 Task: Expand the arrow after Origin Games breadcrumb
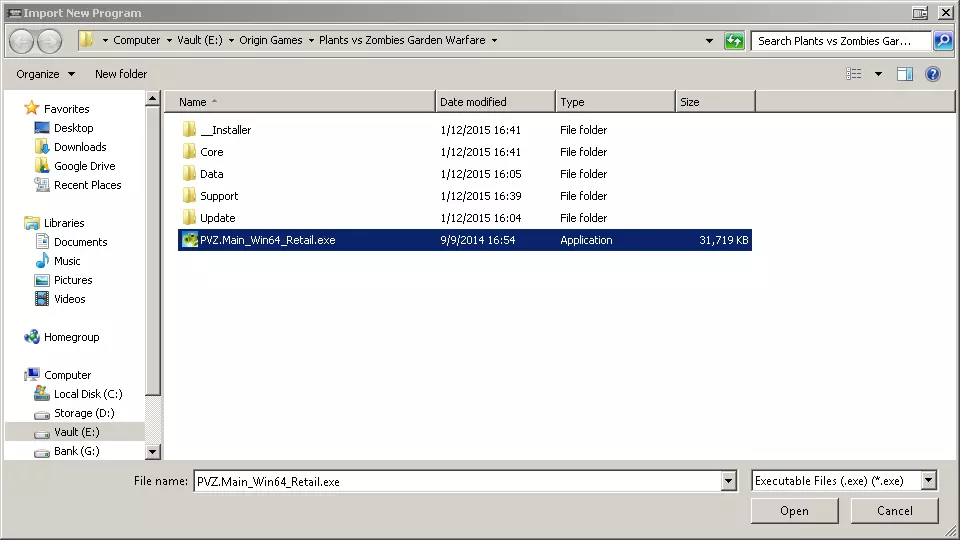pyautogui.click(x=311, y=40)
